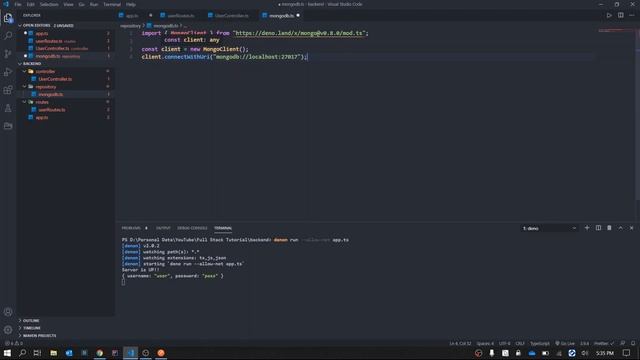Open the Accounts icon in the activity bar

tap(8, 312)
